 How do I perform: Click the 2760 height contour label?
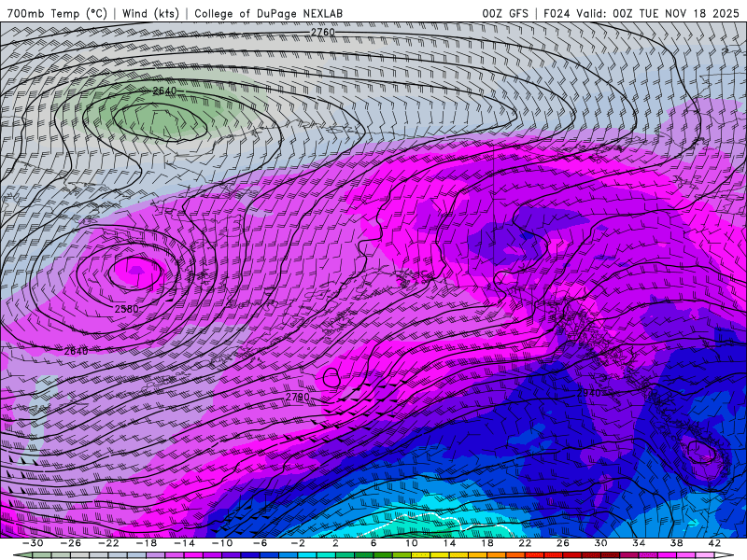tap(323, 33)
